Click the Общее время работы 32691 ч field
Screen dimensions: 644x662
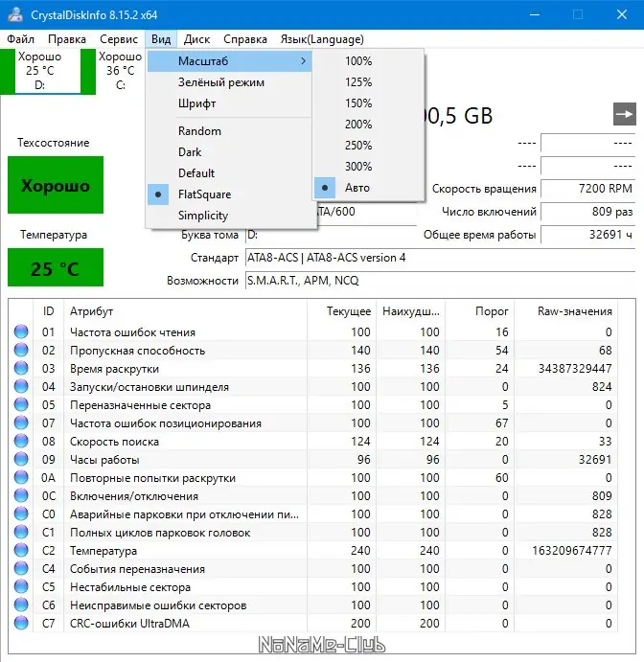click(587, 235)
